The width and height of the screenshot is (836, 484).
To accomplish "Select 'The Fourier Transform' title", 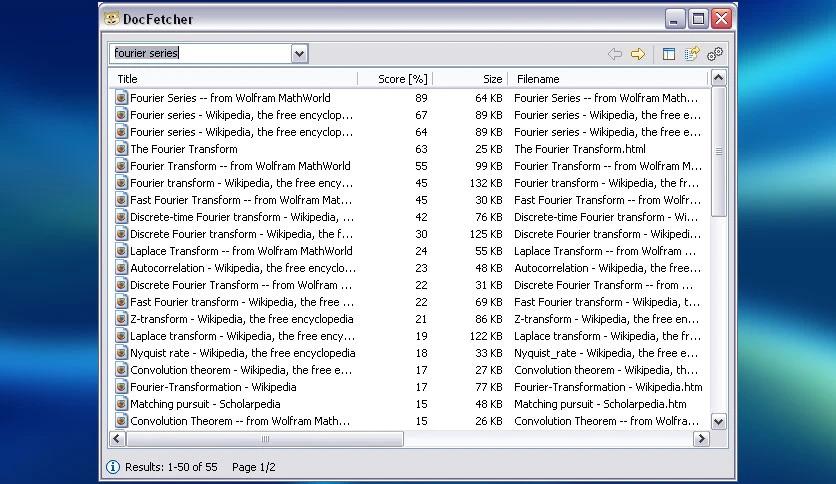I will (x=184, y=149).
